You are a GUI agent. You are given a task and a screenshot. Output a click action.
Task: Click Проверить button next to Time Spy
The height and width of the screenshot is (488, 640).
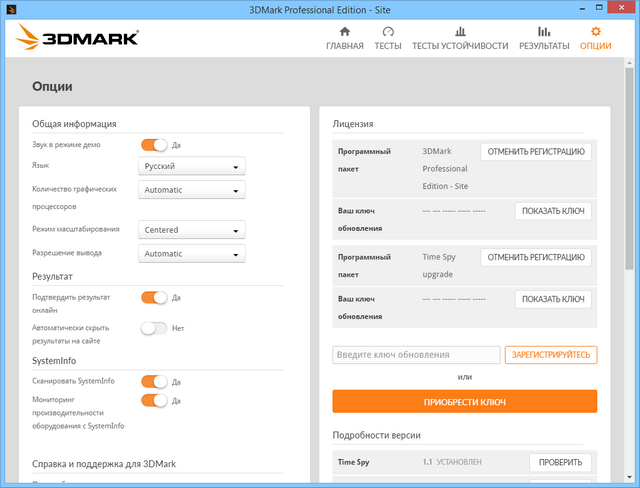click(560, 463)
